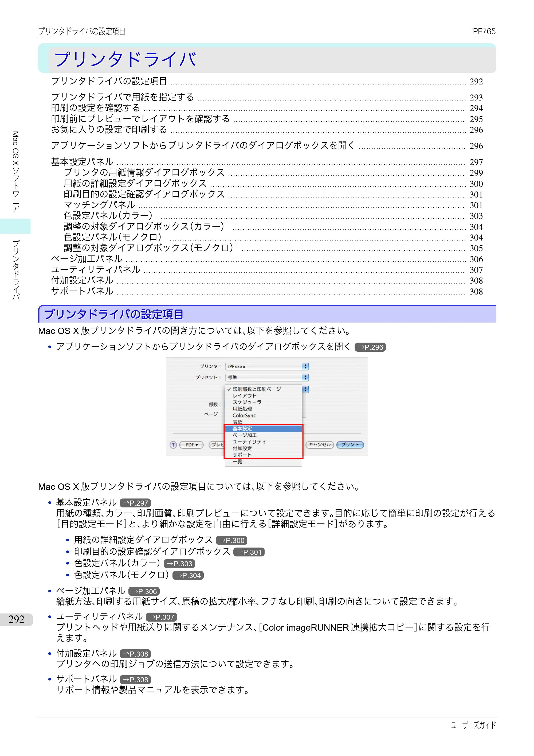The image size is (534, 756).
Task: Open contents entry プリンタドライバの設定項目 292
Action: (x=267, y=81)
